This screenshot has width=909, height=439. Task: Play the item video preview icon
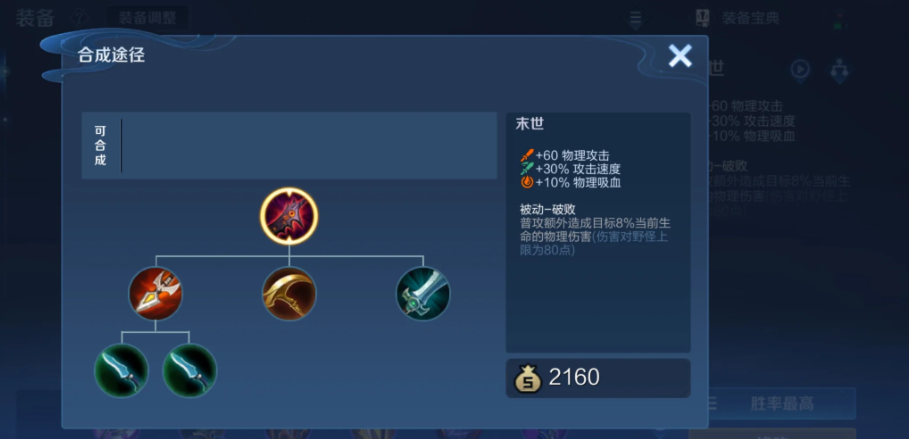(x=801, y=70)
